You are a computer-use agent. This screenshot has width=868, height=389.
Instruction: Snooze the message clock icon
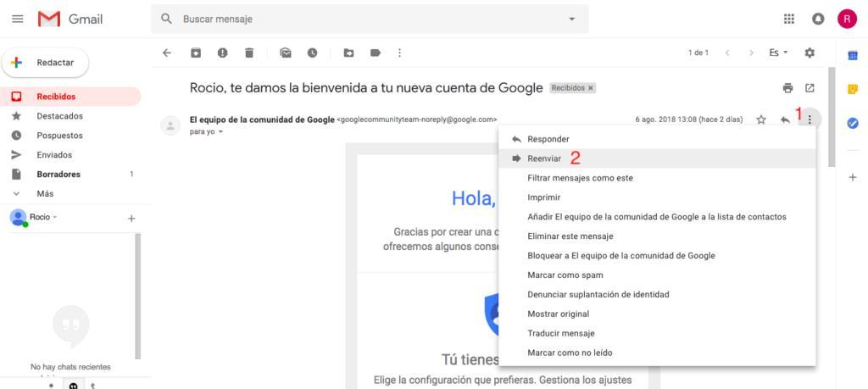click(x=313, y=53)
